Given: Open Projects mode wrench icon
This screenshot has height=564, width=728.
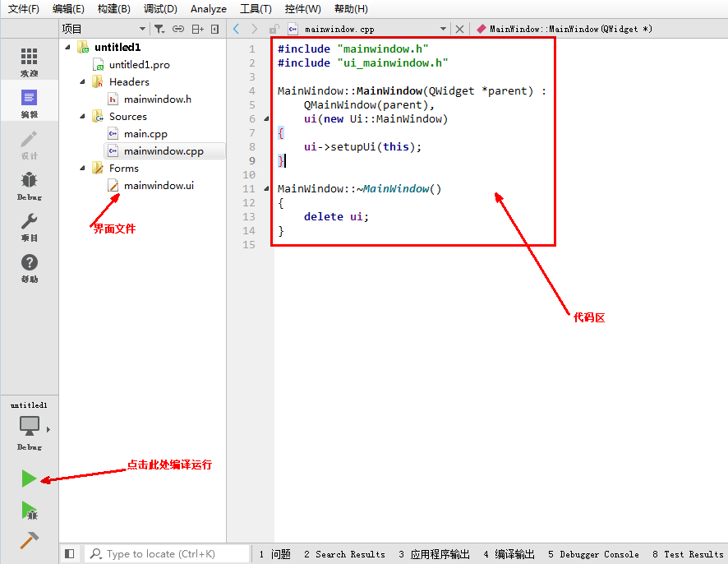Looking at the screenshot, I should tap(29, 221).
